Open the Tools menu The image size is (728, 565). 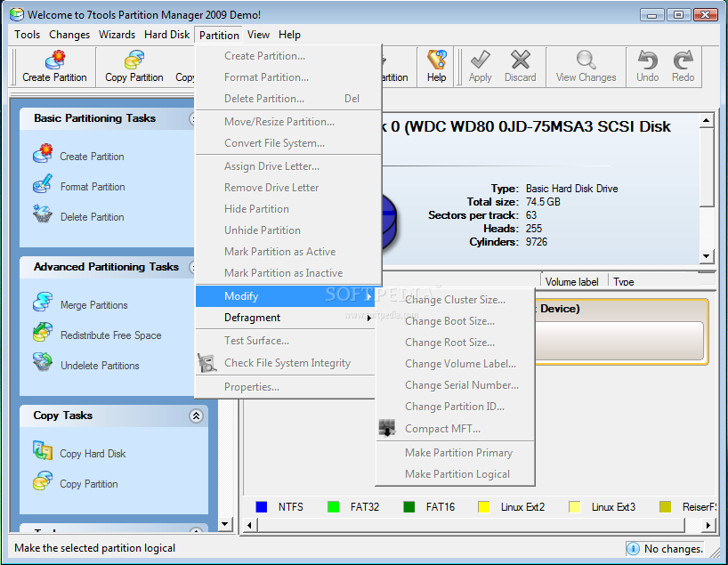pyautogui.click(x=27, y=35)
